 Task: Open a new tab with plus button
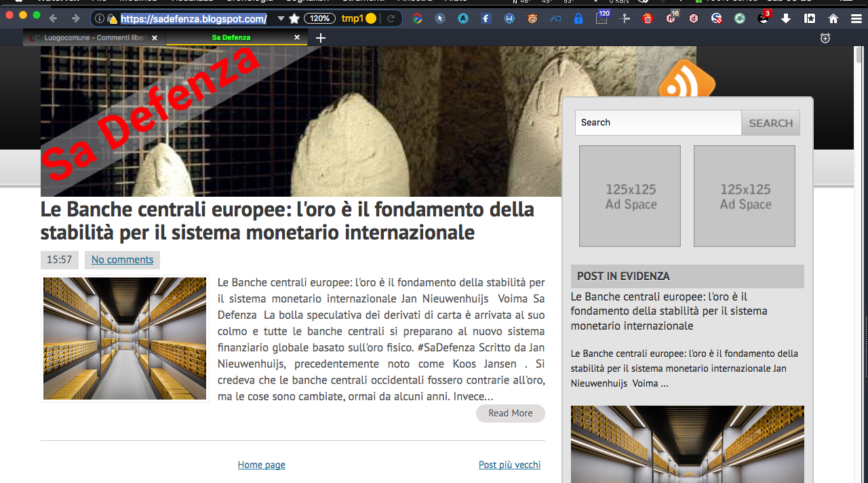tap(321, 38)
